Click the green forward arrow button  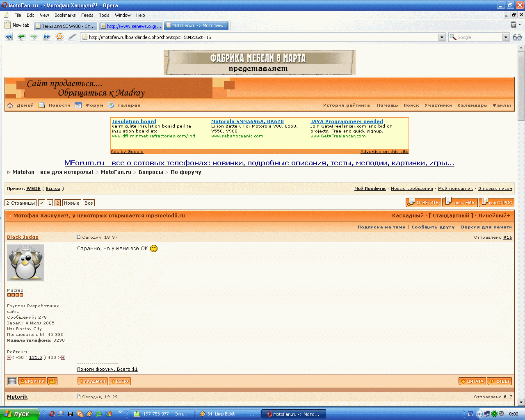click(34, 37)
